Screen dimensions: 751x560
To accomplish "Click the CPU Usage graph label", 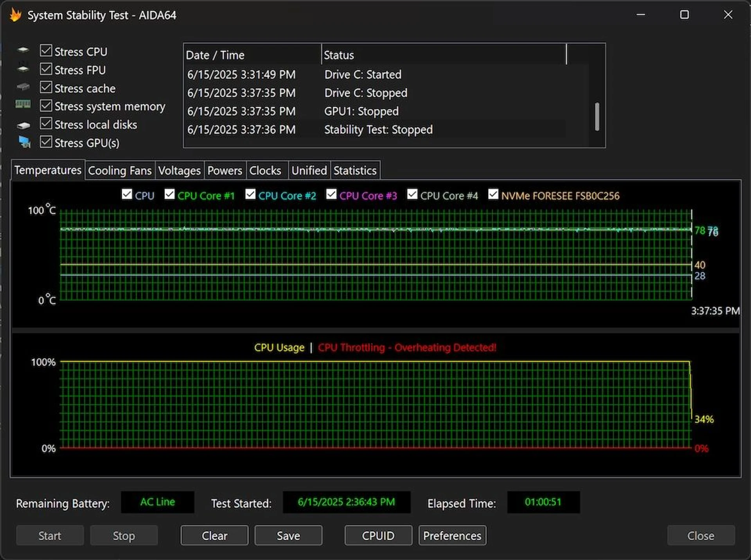I will coord(279,347).
